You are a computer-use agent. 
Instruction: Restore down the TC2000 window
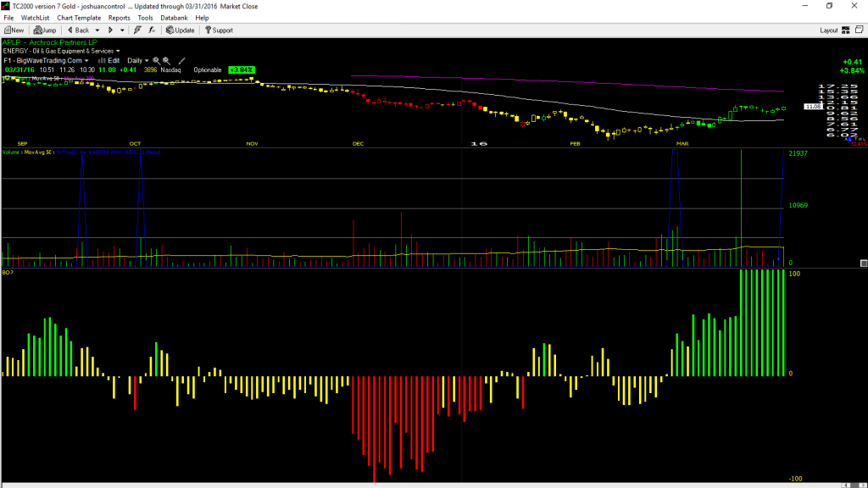[829, 6]
